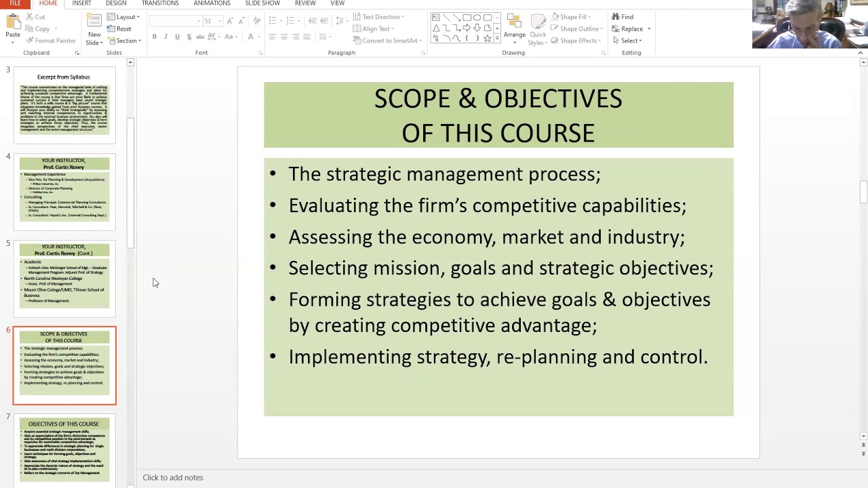Open the Shape Outline dropdown
This screenshot has height=488, width=868.
coord(577,29)
